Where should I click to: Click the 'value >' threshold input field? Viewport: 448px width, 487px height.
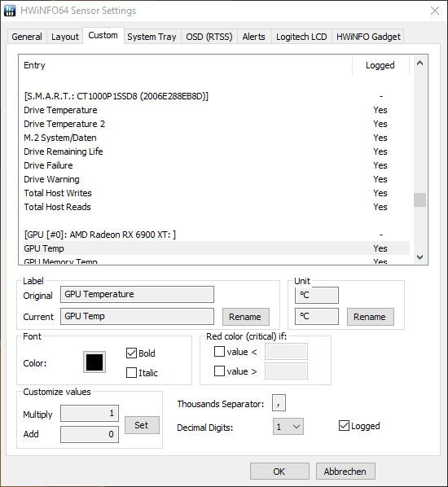[286, 371]
